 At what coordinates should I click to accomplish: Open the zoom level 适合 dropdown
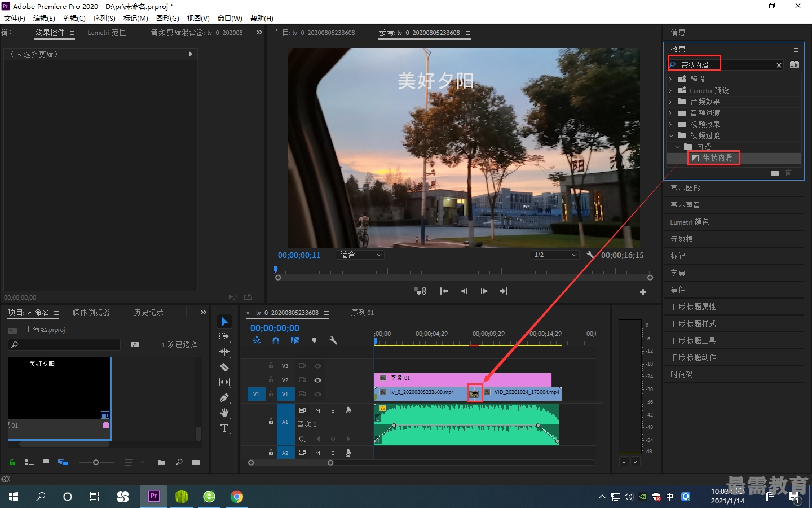(361, 255)
